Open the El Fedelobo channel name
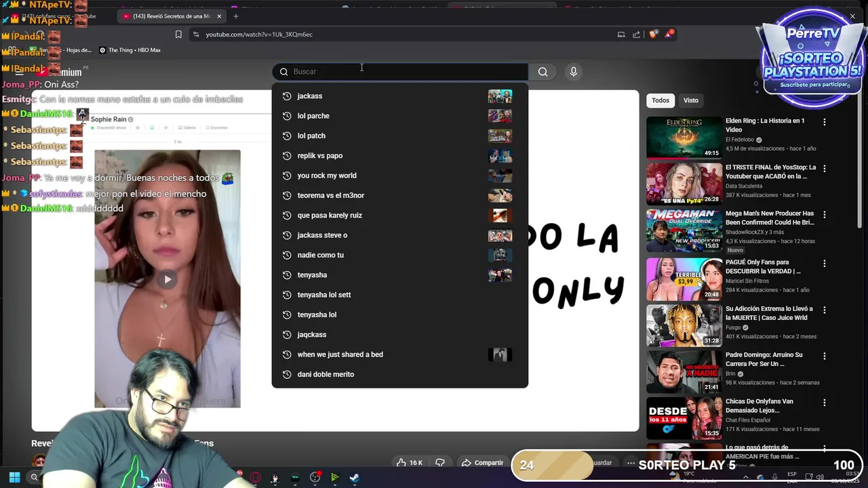868x488 pixels. click(x=739, y=140)
